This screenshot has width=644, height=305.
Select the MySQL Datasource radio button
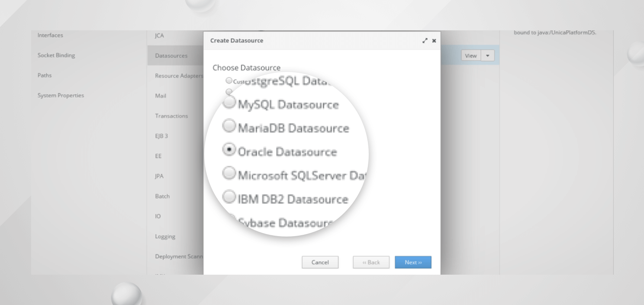(x=229, y=103)
